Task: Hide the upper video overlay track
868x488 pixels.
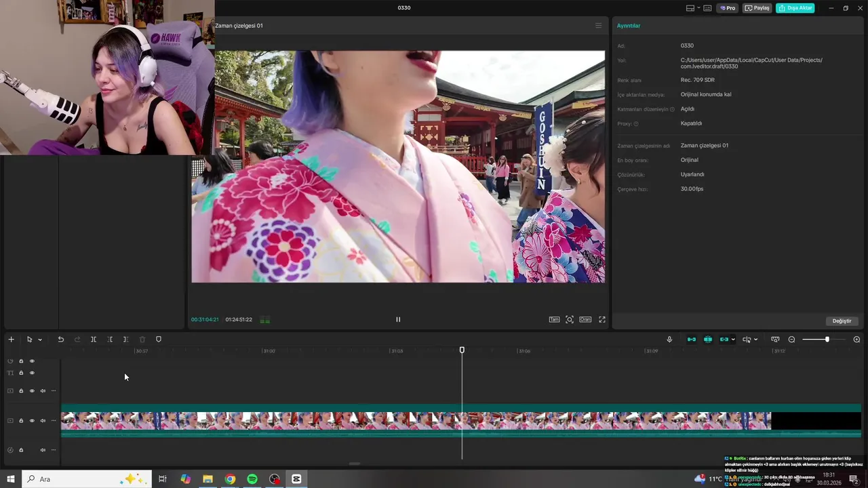Action: point(32,391)
